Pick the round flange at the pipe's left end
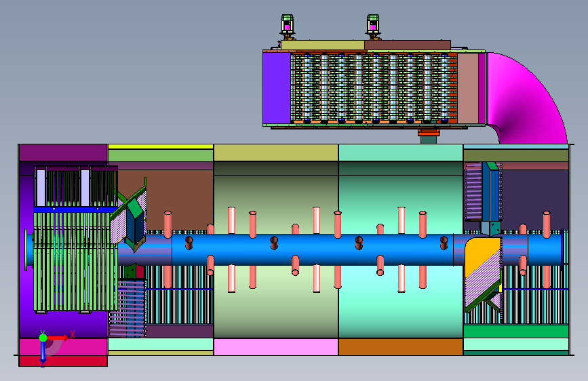This screenshot has width=588, height=381. click(x=26, y=249)
